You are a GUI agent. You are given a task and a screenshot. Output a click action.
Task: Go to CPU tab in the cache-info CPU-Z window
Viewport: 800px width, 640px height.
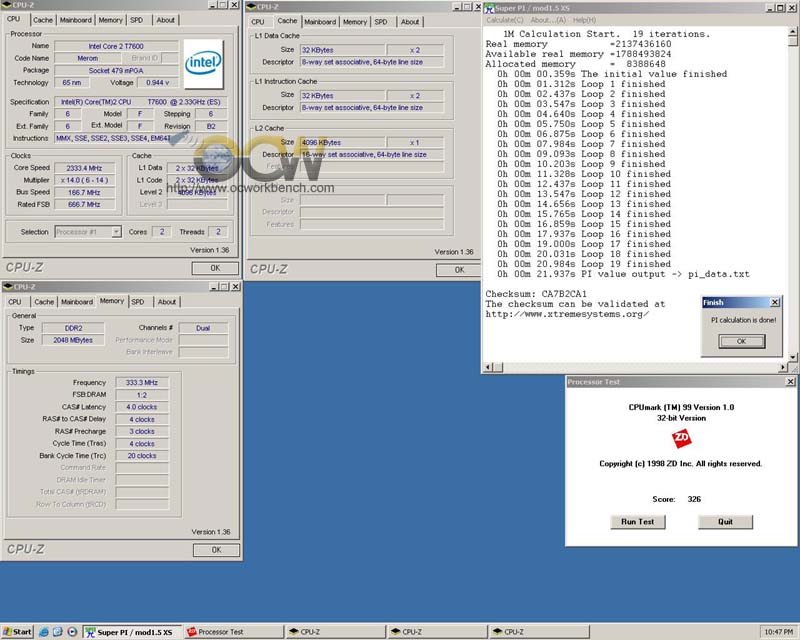pos(258,22)
